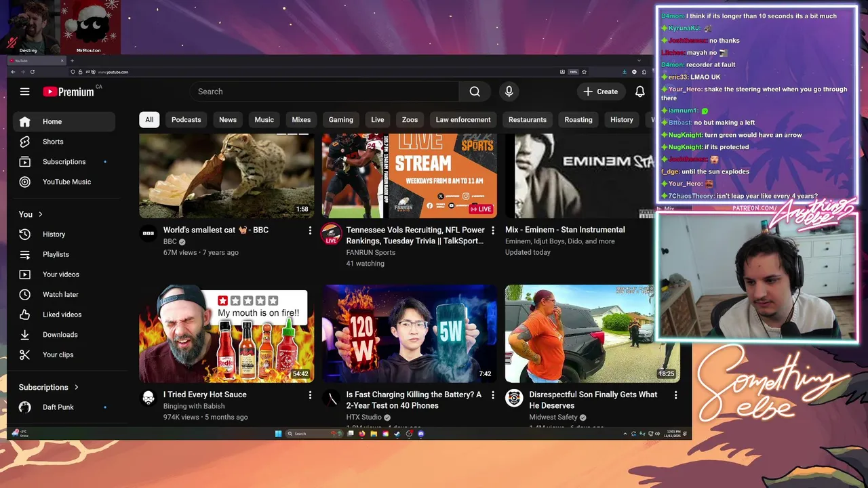The width and height of the screenshot is (868, 488).
Task: Expand the You section chevron
Action: (x=41, y=214)
